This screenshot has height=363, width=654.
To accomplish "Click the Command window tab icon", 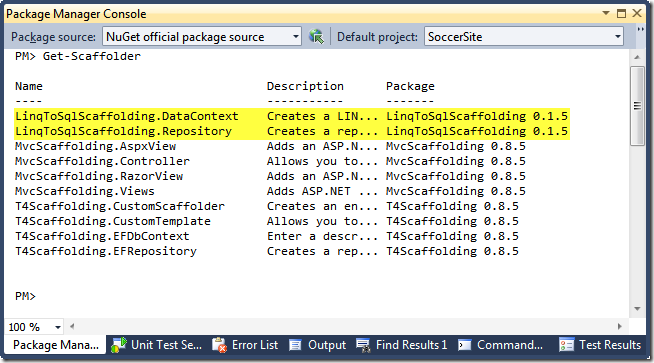I will (x=465, y=345).
